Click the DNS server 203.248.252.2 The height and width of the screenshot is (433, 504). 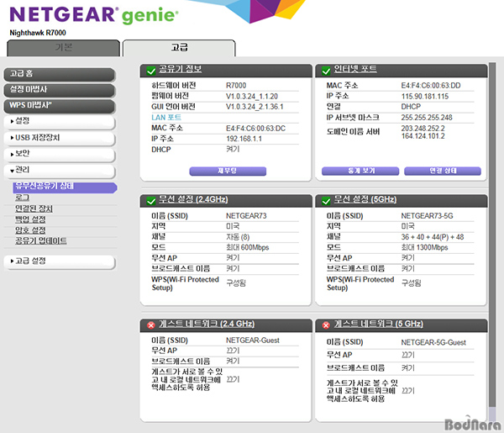(423, 129)
